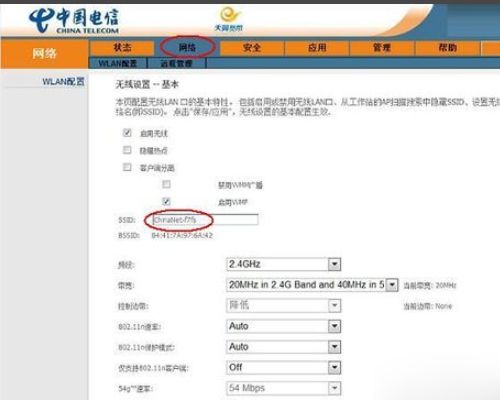Image resolution: width=500 pixels, height=400 pixels.
Task: Expand the 802.11n rate Auto dropdown
Action: (283, 326)
